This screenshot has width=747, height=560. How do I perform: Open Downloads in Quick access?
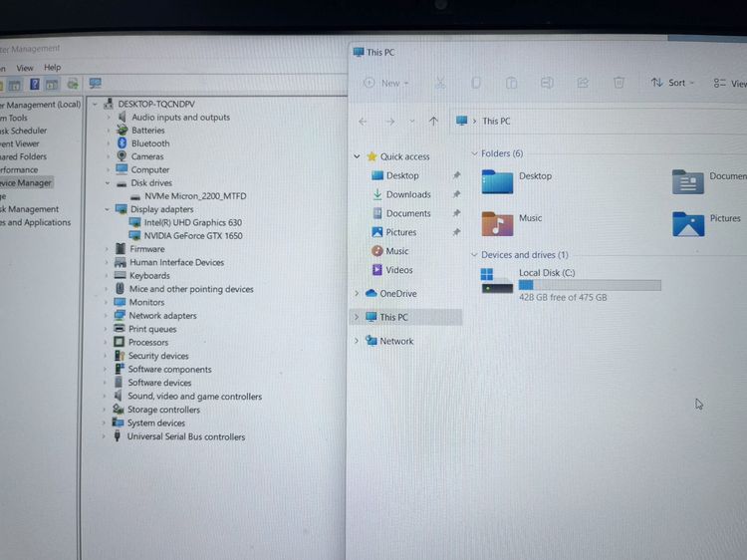408,194
